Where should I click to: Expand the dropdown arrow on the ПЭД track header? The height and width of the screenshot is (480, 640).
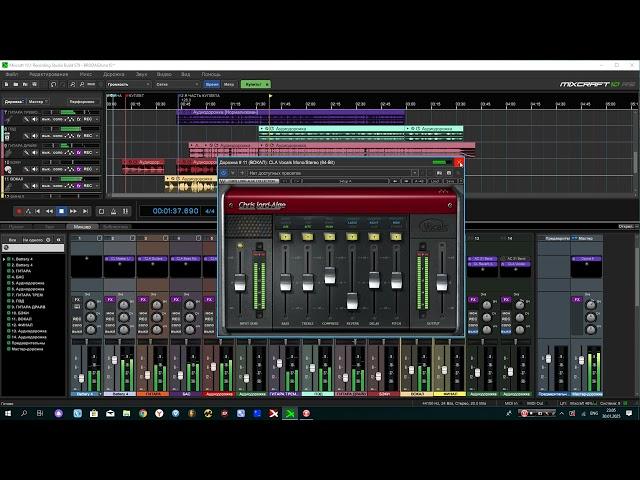click(x=97, y=136)
